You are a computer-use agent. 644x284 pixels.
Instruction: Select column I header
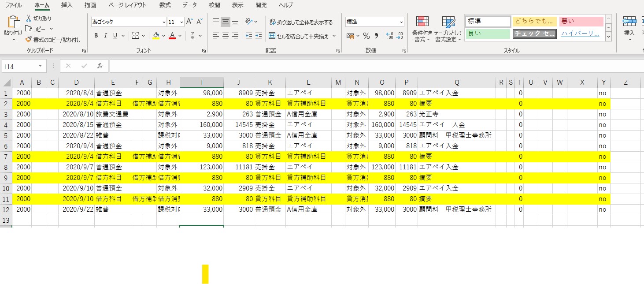tap(202, 82)
